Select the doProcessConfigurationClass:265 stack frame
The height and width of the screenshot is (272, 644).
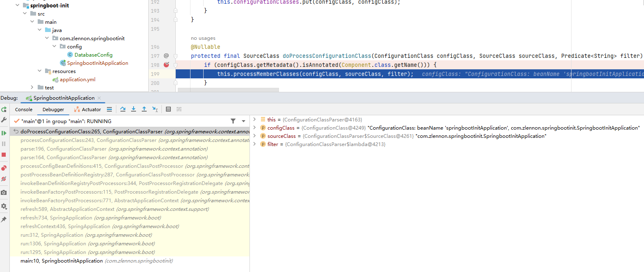(129, 132)
